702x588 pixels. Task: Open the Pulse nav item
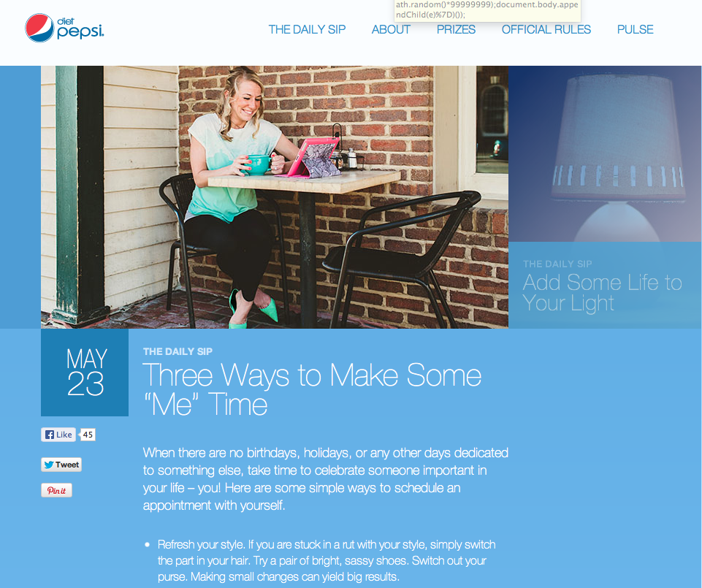635,29
